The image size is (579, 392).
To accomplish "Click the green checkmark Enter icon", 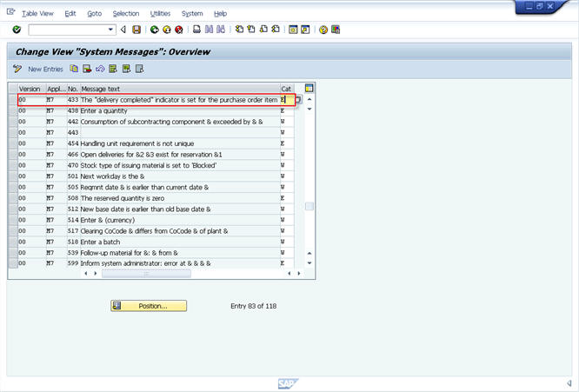I will tap(17, 29).
